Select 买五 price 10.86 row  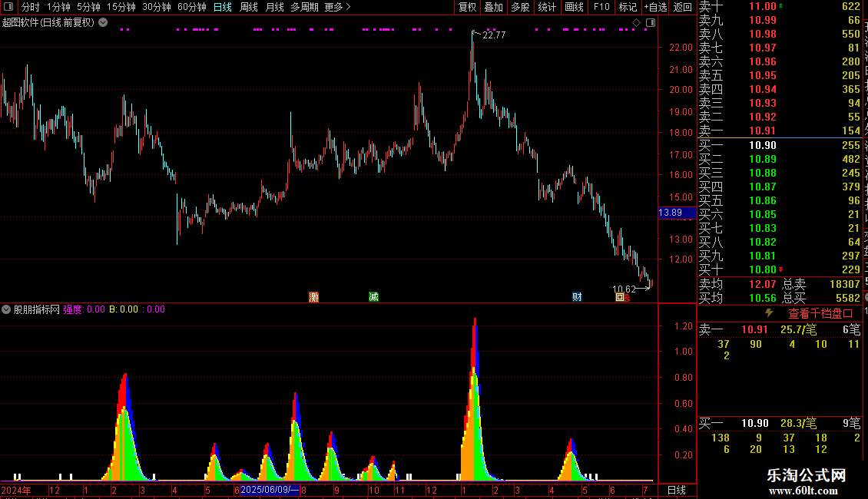[780, 200]
